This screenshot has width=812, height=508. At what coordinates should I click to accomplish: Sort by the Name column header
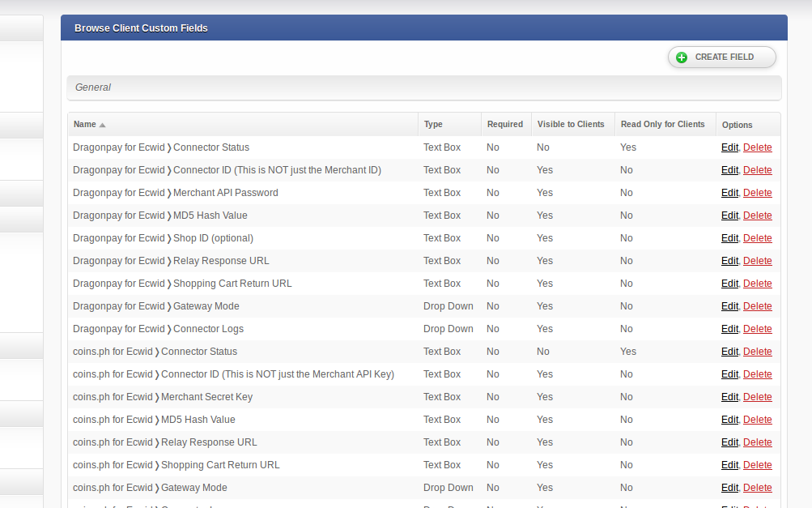tap(84, 125)
